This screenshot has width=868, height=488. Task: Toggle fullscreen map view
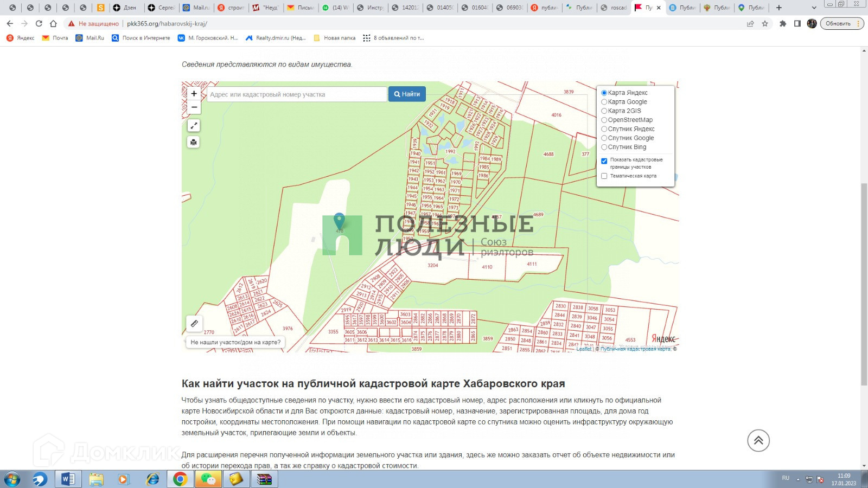coord(194,126)
